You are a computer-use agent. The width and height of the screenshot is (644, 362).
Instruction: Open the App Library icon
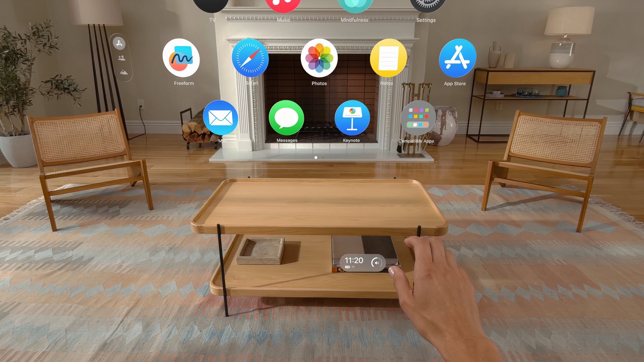click(x=119, y=44)
